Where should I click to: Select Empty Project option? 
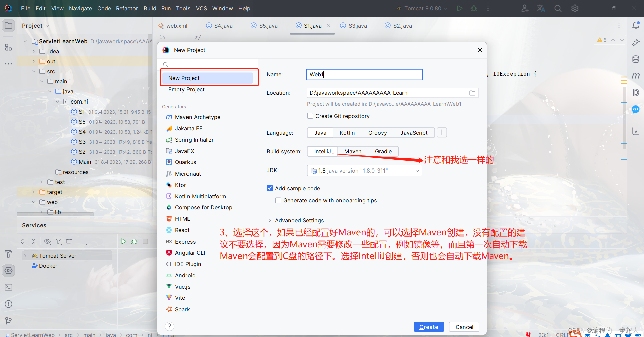[x=186, y=89]
